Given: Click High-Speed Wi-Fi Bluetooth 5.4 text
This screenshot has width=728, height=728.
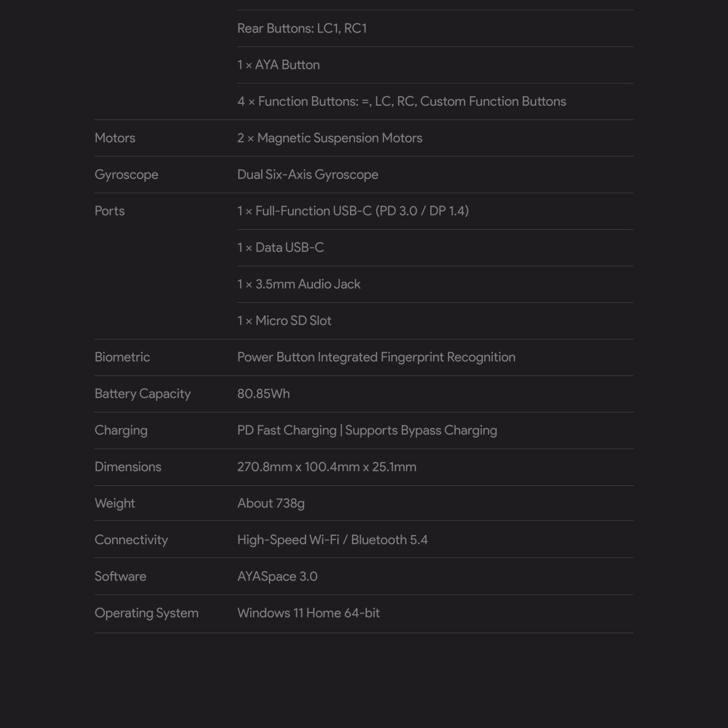Looking at the screenshot, I should coord(332,540).
